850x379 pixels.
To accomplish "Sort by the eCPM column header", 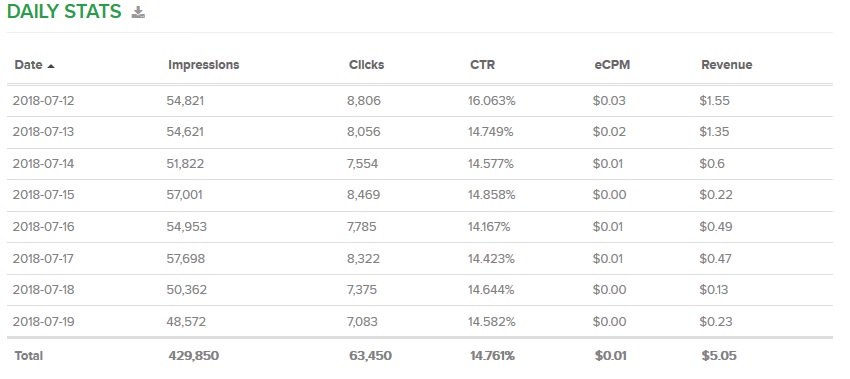I will tap(612, 65).
